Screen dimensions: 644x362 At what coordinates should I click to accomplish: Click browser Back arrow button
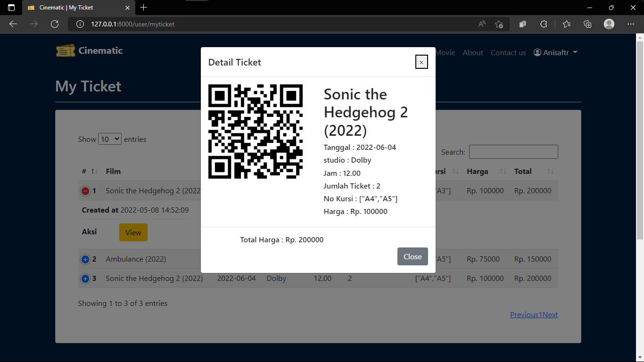tap(13, 24)
